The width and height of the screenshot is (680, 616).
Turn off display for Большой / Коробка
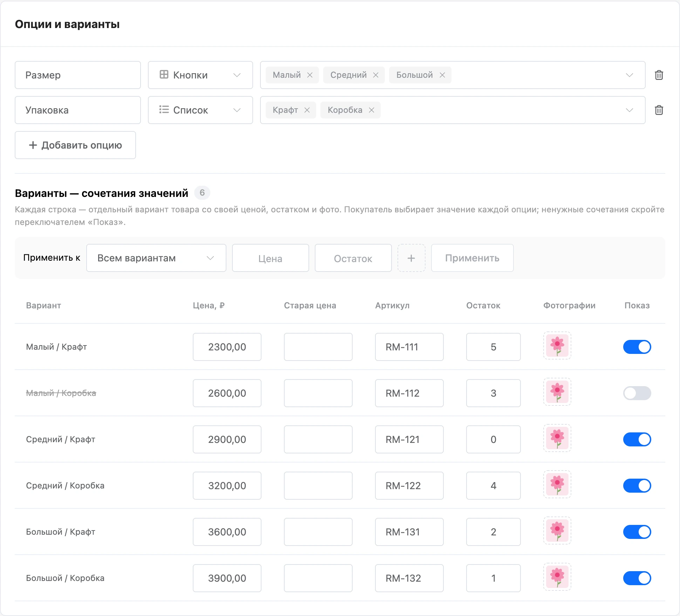coord(637,578)
